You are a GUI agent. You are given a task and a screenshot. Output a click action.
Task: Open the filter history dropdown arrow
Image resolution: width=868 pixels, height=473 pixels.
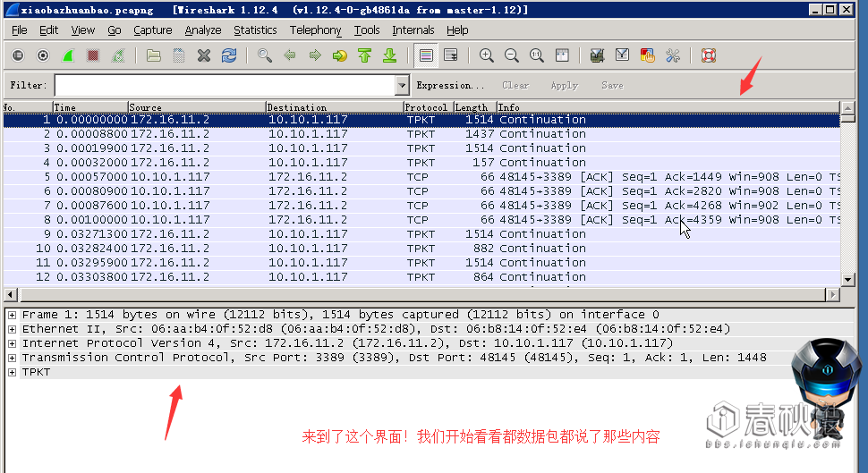[x=403, y=86]
